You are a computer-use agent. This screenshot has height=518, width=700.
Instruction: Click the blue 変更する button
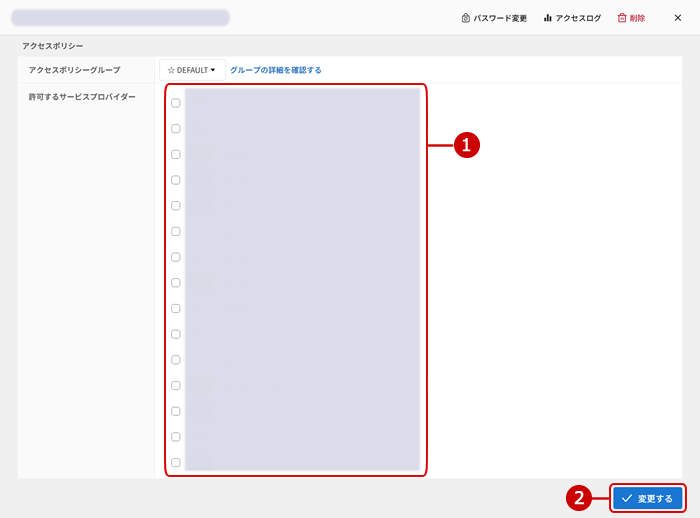[x=647, y=498]
